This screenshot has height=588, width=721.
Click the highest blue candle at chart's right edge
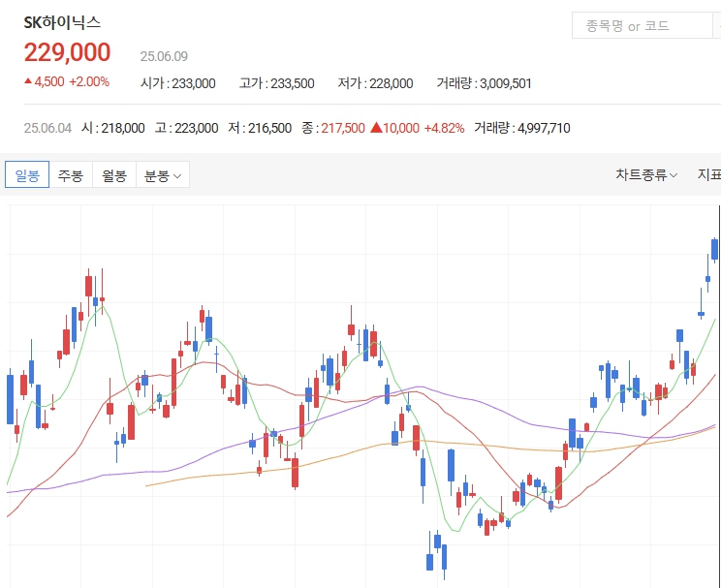click(x=714, y=250)
